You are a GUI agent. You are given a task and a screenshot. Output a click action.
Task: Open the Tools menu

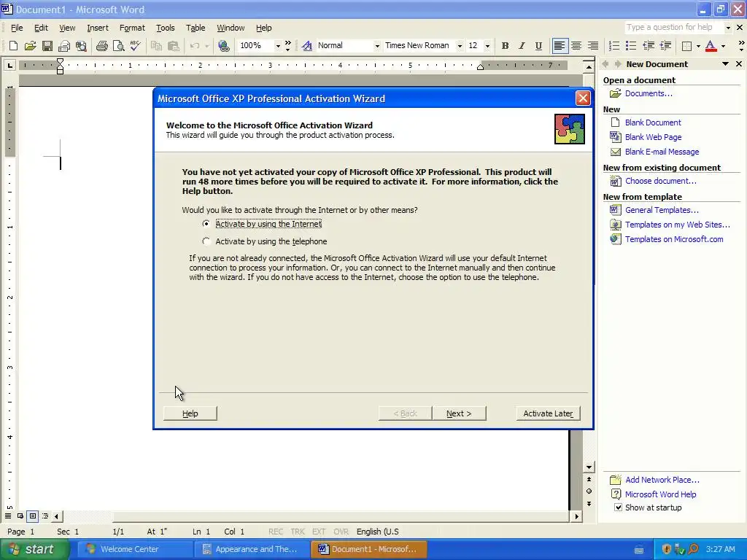(166, 28)
